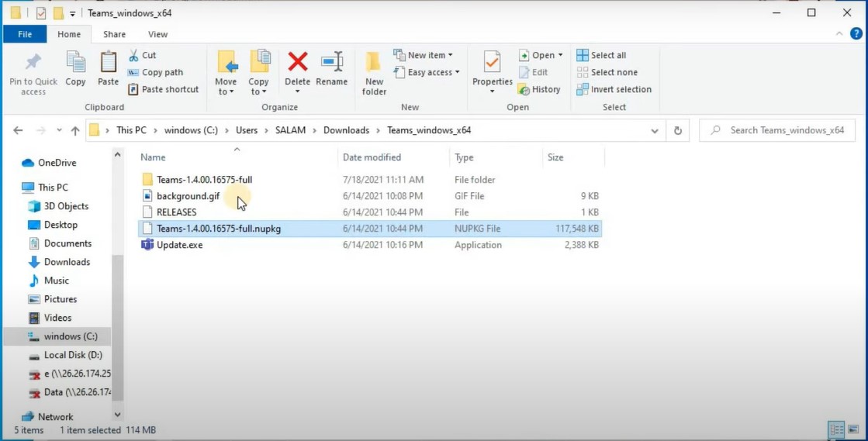Viewport: 868px width, 441px height.
Task: Switch to details view icon in the status bar
Action: [x=836, y=429]
